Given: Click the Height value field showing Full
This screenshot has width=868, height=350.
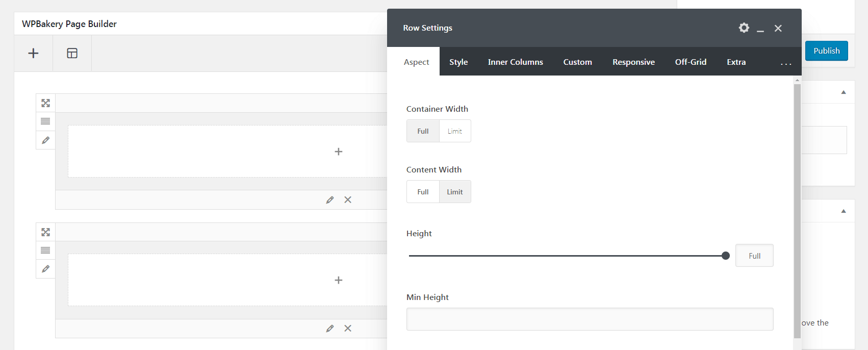Looking at the screenshot, I should [x=754, y=256].
